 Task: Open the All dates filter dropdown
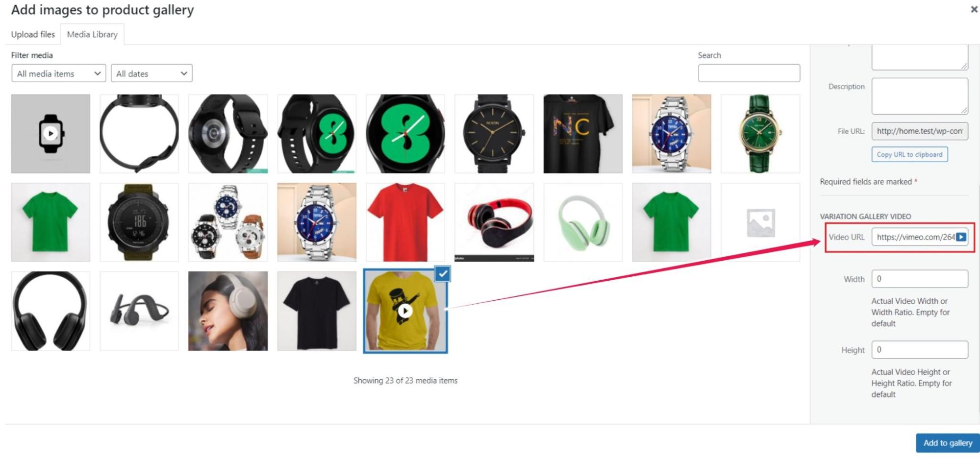pos(151,73)
